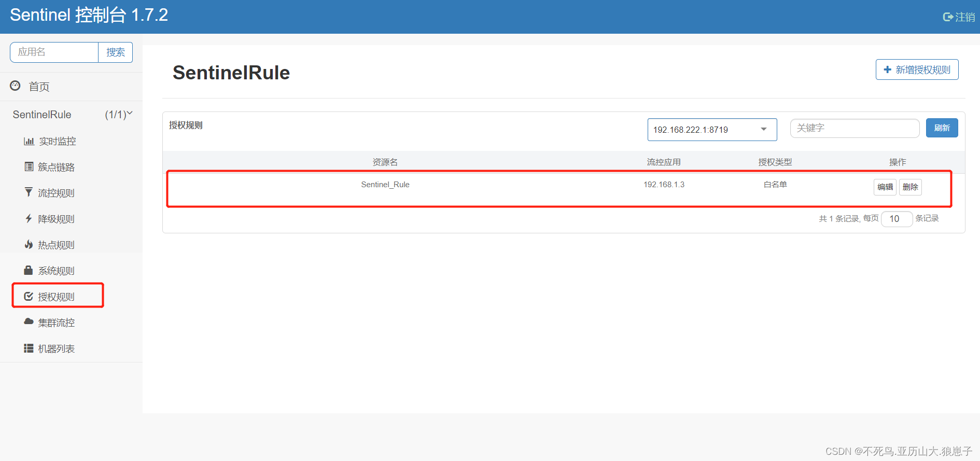Open 热点规则 menu item
Screen dimensions: 980x461
point(57,245)
